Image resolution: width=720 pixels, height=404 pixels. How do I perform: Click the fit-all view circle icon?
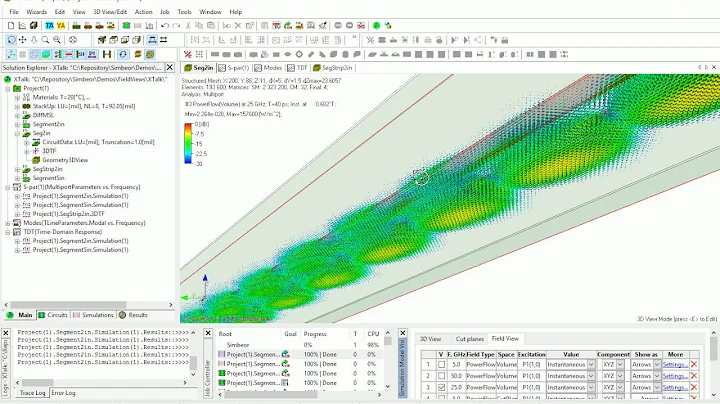point(73,40)
